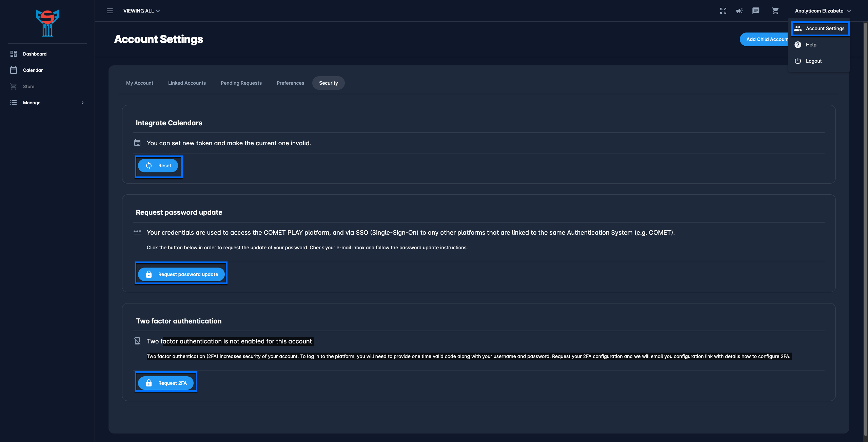Screen dimensions: 868x442
Task: Click the Request 2FA button
Action: click(x=166, y=383)
